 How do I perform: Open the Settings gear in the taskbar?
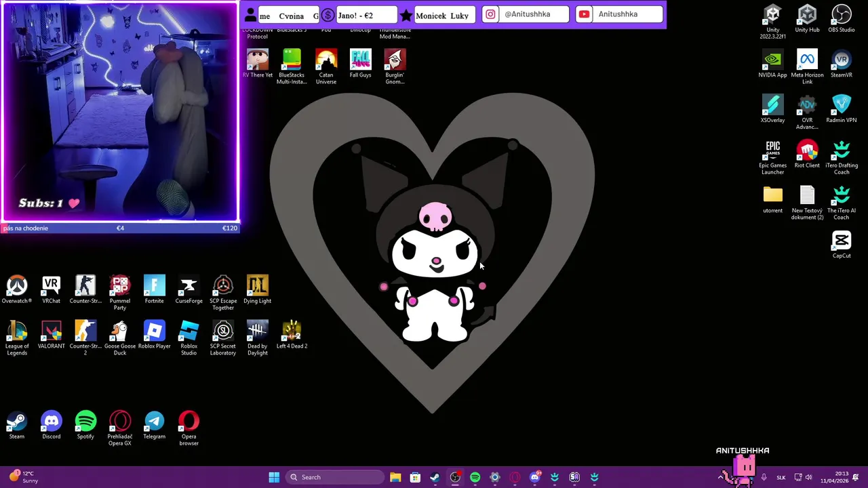(x=495, y=477)
